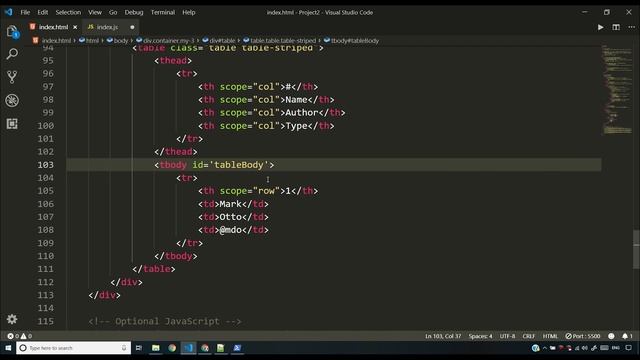Expand the div.container.my-3 breadcrumb
This screenshot has height=360, width=640.
[165, 40]
